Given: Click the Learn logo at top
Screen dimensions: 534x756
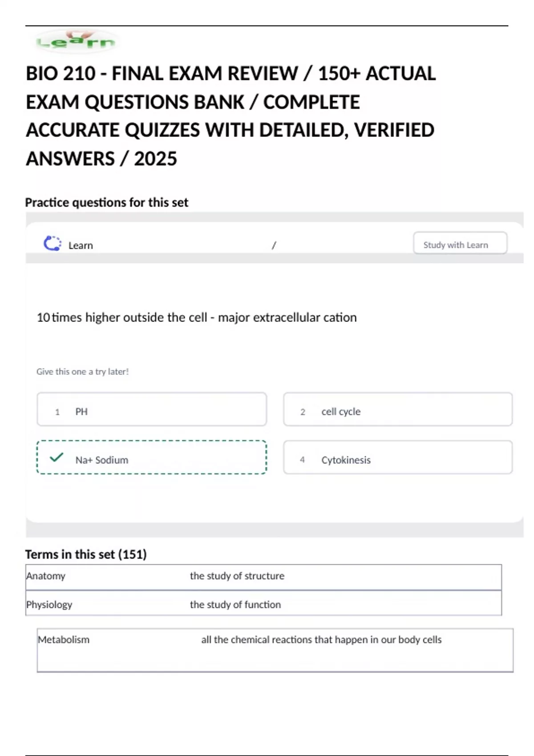Looking at the screenshot, I should click(76, 42).
